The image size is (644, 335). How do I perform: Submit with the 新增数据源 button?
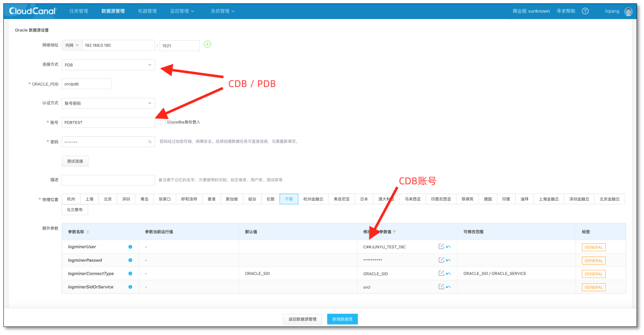342,319
